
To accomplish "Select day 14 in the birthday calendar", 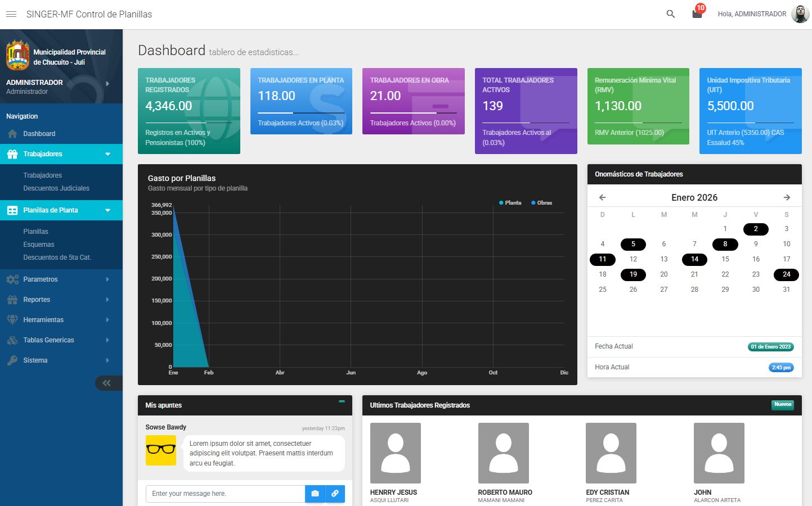I will [x=694, y=259].
